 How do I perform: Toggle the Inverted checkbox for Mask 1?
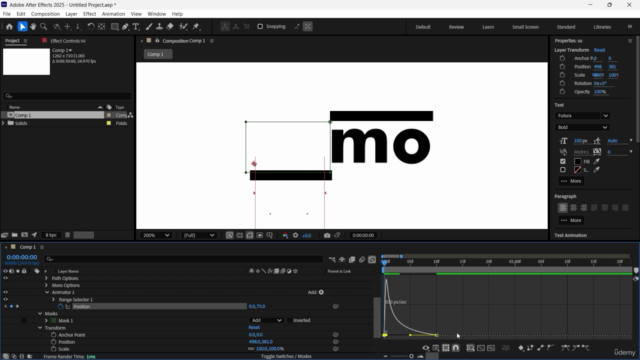click(290, 320)
